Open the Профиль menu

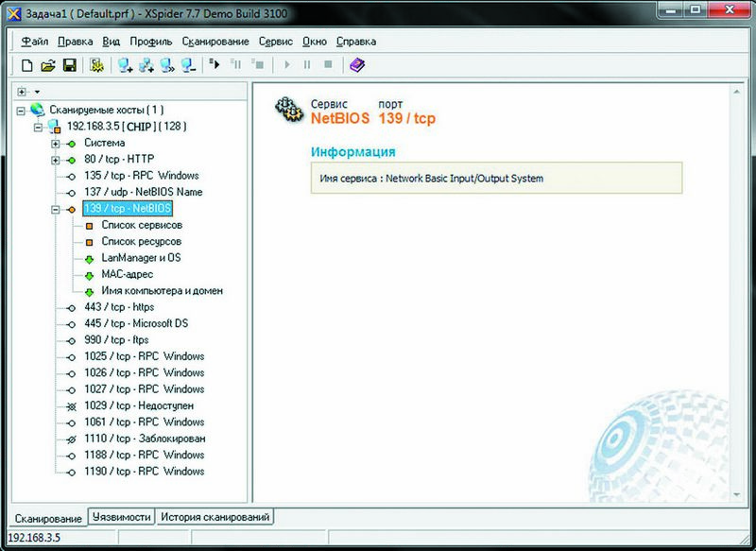coord(151,42)
